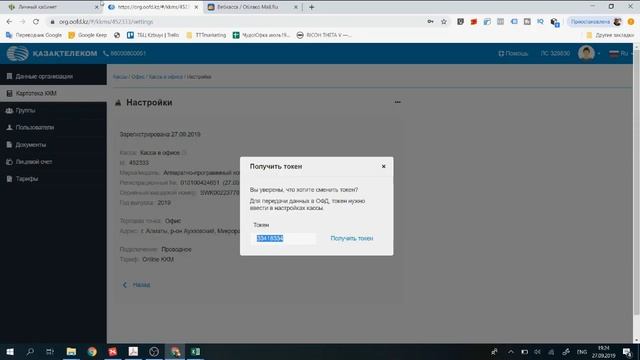The image size is (640, 360).
Task: Open Тарифы in sidebar
Action: pyautogui.click(x=53, y=179)
